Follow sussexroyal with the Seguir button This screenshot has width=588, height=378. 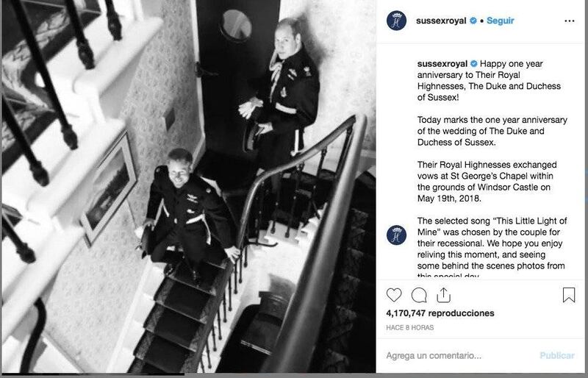coord(501,21)
